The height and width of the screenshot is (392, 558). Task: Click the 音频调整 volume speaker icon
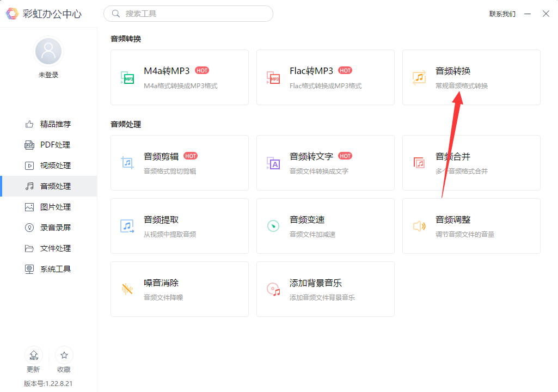click(x=419, y=226)
